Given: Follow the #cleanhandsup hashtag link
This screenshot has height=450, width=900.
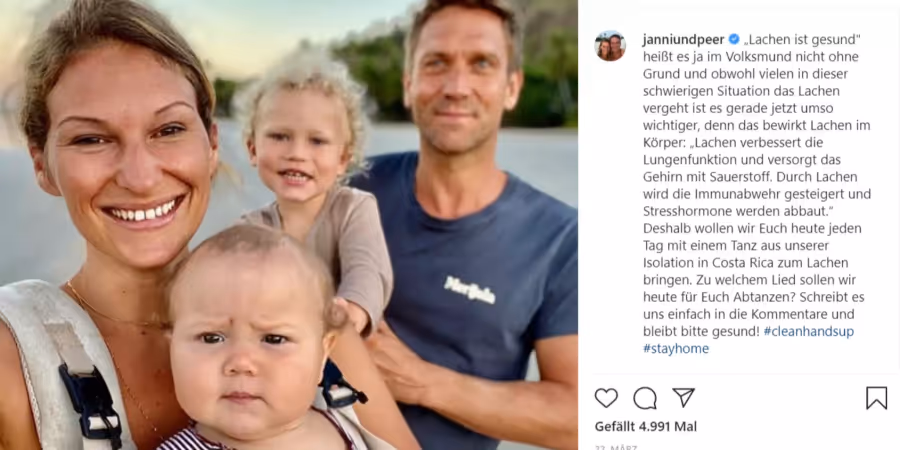Looking at the screenshot, I should 809,332.
